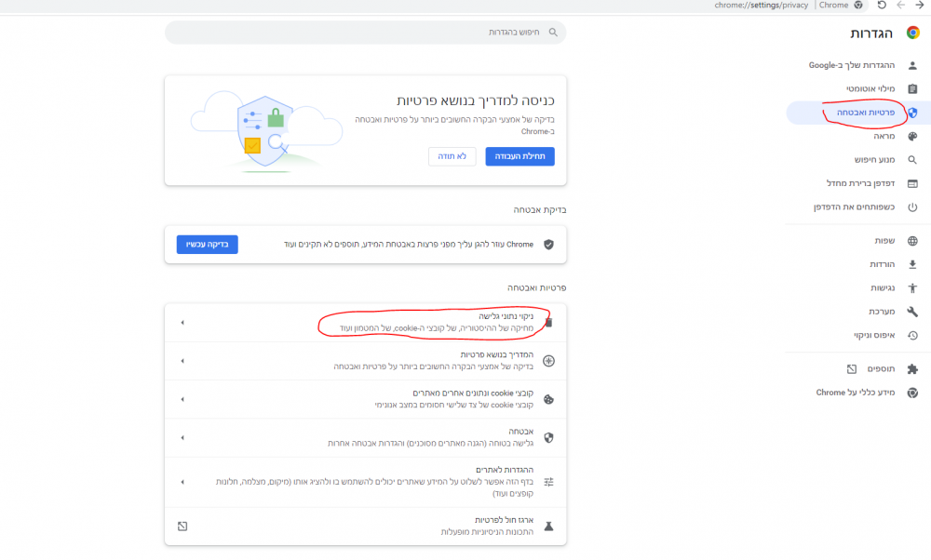
Task: Click the shield check icon in בדיקת אבטחה
Action: pos(548,245)
